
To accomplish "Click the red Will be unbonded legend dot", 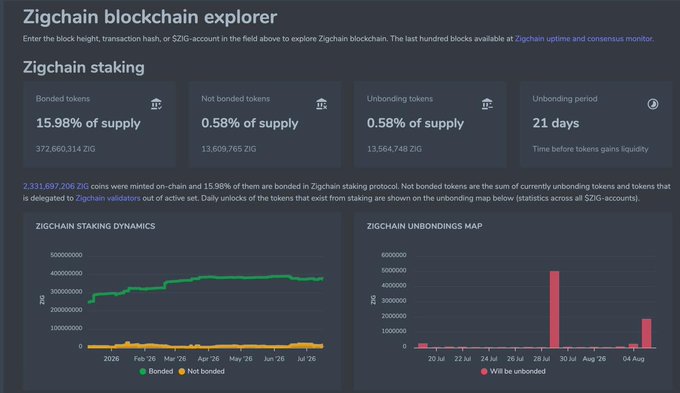I will (484, 371).
